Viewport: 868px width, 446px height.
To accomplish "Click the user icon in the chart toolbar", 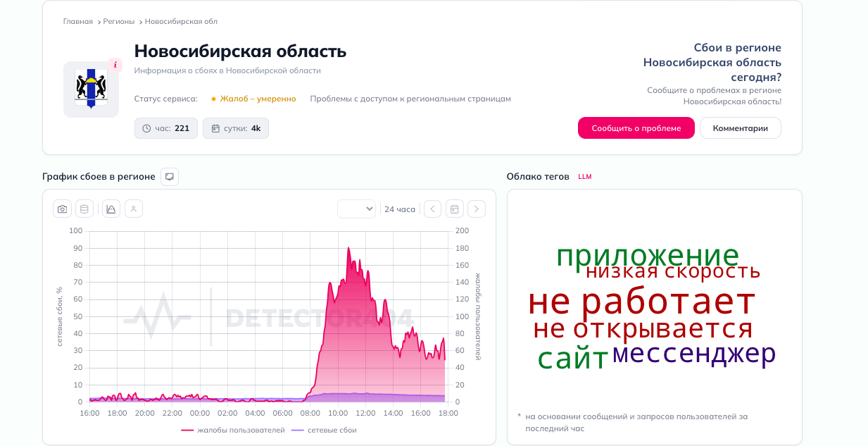I will pyautogui.click(x=134, y=209).
